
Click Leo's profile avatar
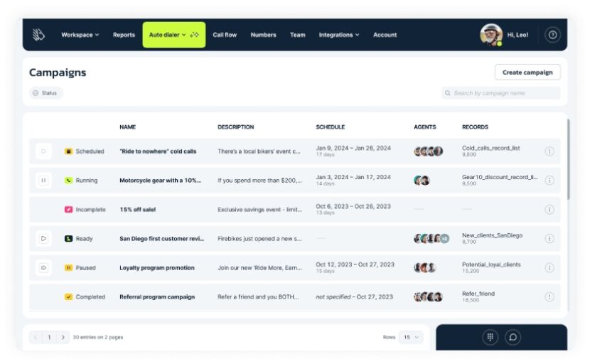tap(490, 35)
